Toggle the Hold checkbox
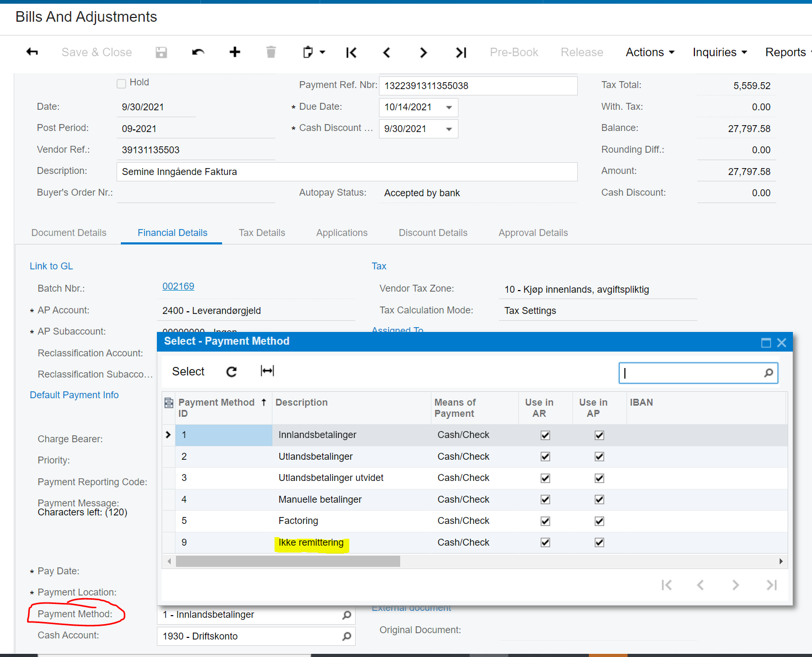The height and width of the screenshot is (657, 812). pyautogui.click(x=121, y=83)
